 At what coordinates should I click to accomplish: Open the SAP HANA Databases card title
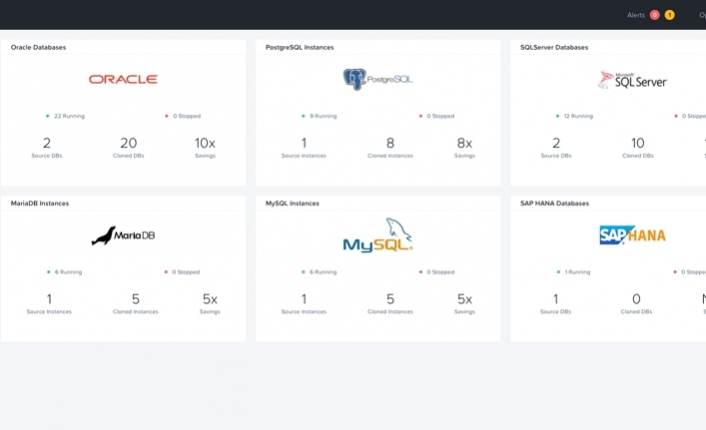coord(554,204)
